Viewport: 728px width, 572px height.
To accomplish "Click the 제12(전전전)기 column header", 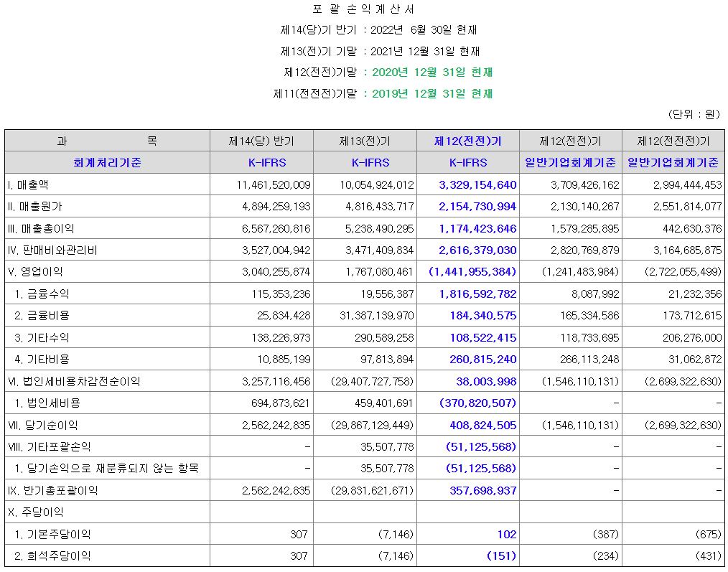I will point(673,141).
